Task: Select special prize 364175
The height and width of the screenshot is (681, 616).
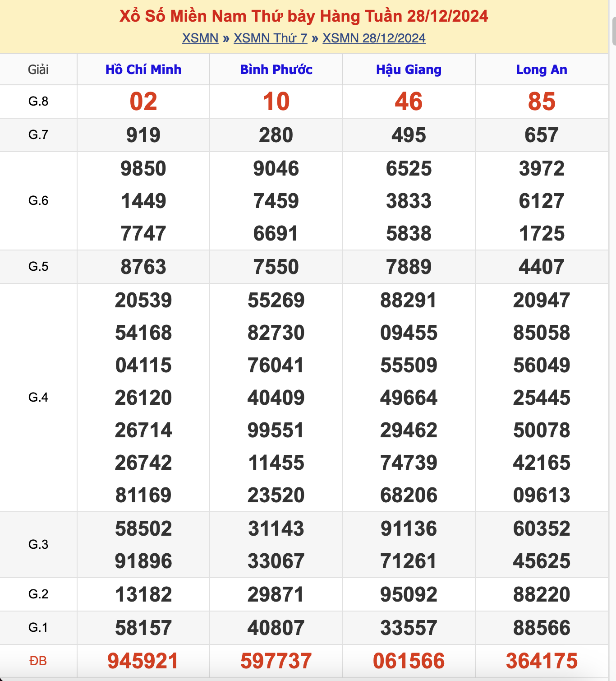Action: click(x=542, y=661)
